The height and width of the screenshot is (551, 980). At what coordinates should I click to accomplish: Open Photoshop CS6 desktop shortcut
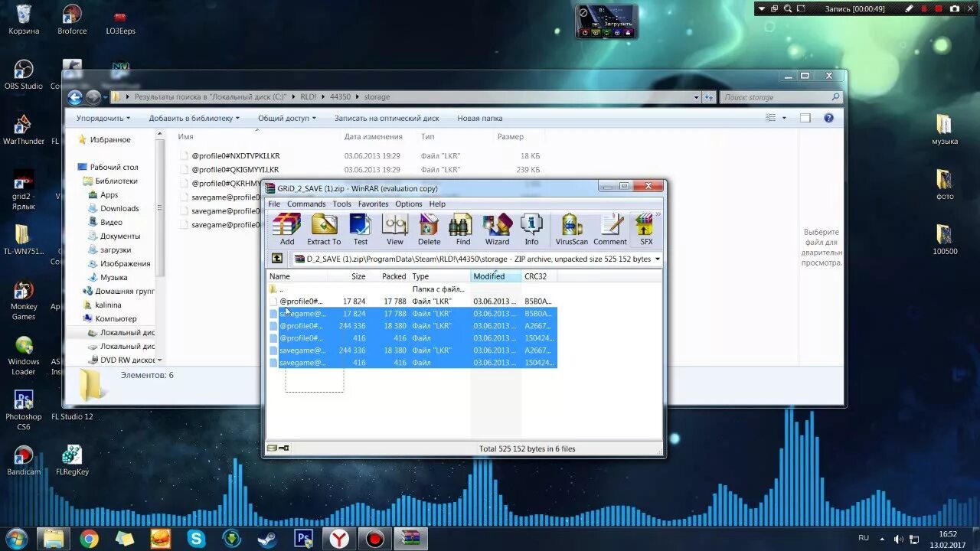tap(24, 410)
